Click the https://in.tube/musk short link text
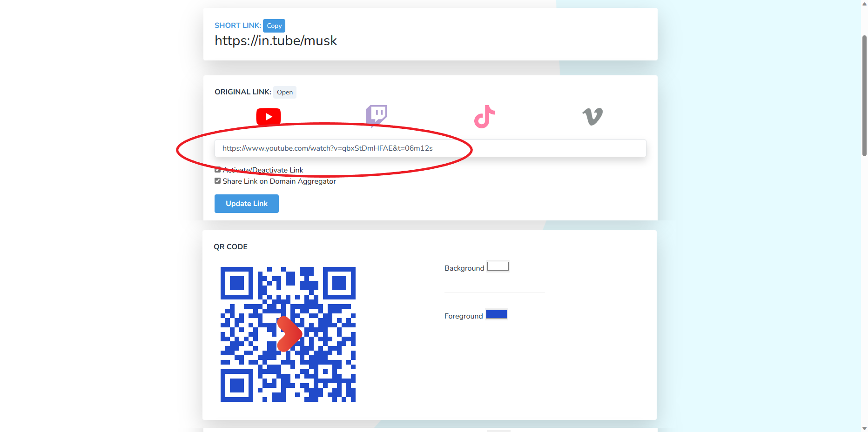Image resolution: width=868 pixels, height=432 pixels. point(276,41)
